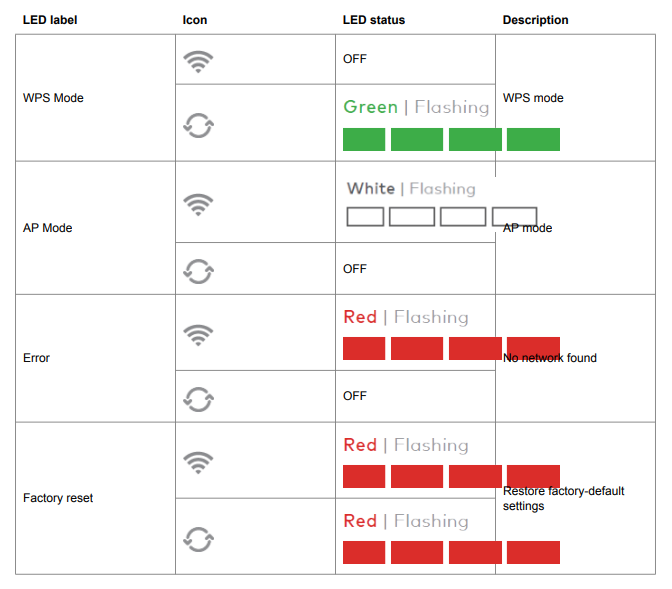
Task: Click the "White | Flashing" status text
Action: [411, 188]
